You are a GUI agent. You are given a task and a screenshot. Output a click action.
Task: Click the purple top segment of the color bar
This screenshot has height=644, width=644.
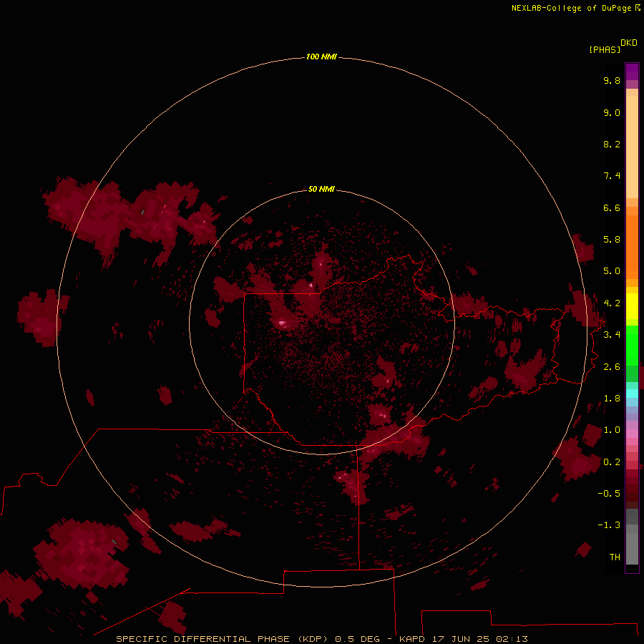click(x=632, y=72)
